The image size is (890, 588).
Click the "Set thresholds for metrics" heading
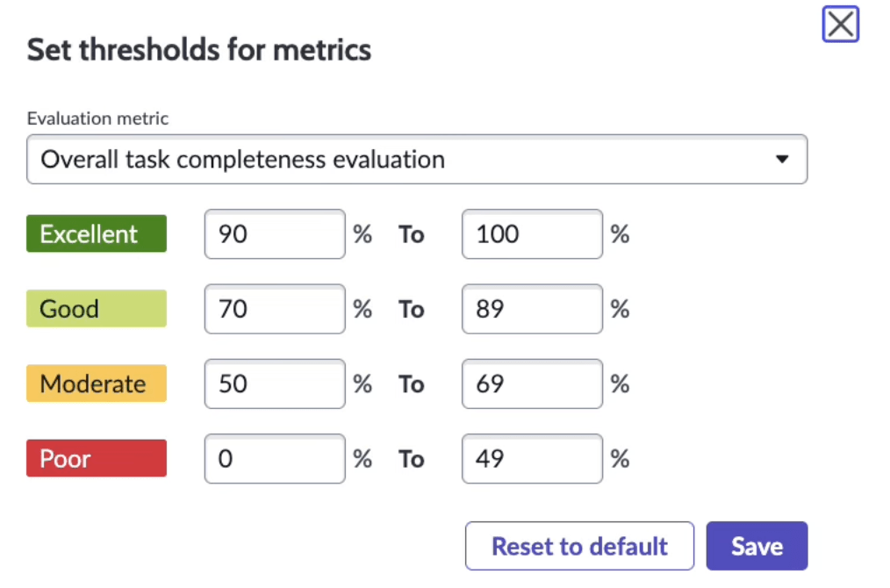coord(199,50)
